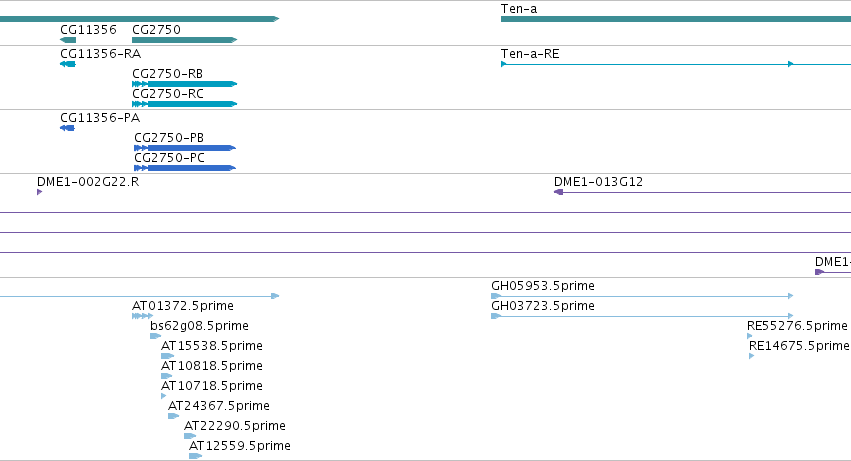
Task: Select the AT12559.5prime EST glyph
Action: pos(195,456)
